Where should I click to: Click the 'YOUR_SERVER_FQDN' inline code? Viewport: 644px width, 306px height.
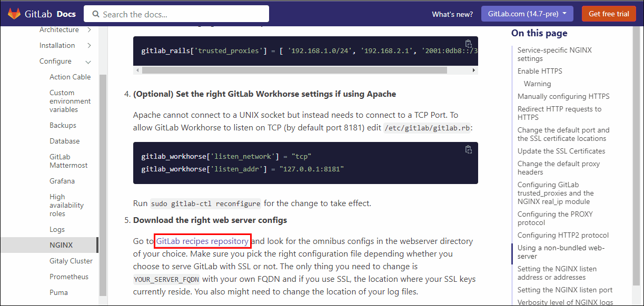[x=166, y=279]
